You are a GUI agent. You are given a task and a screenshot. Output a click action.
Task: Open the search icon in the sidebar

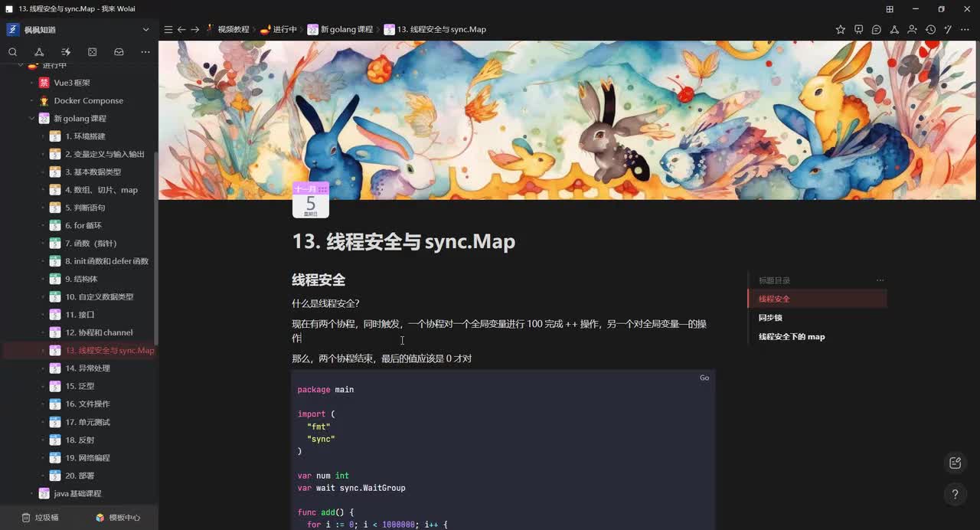click(13, 52)
